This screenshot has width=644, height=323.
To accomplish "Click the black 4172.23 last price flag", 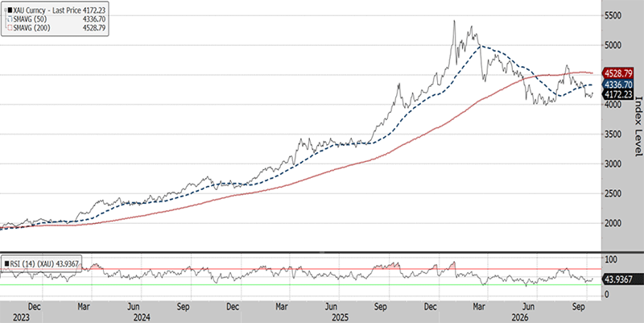I will coord(617,94).
